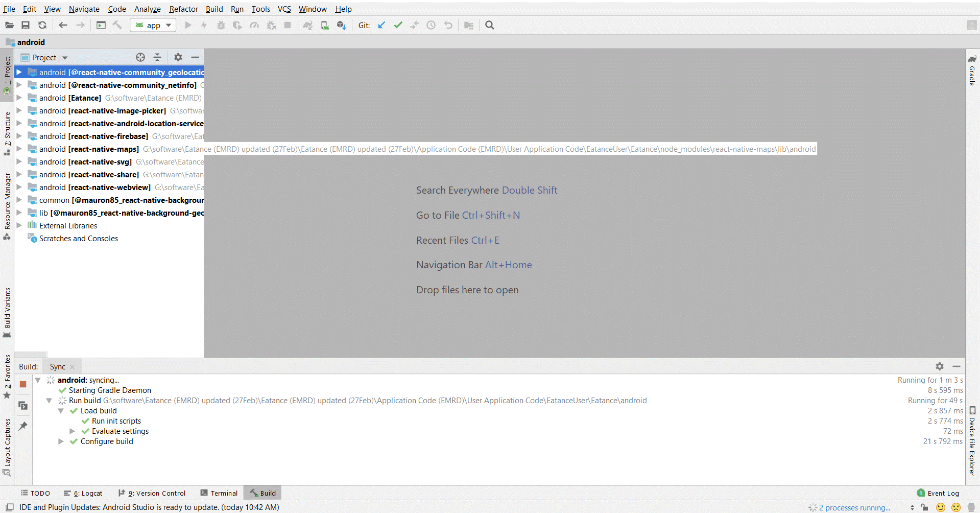Click the locate target icon in Project panel
The height and width of the screenshot is (513, 980).
click(x=140, y=57)
